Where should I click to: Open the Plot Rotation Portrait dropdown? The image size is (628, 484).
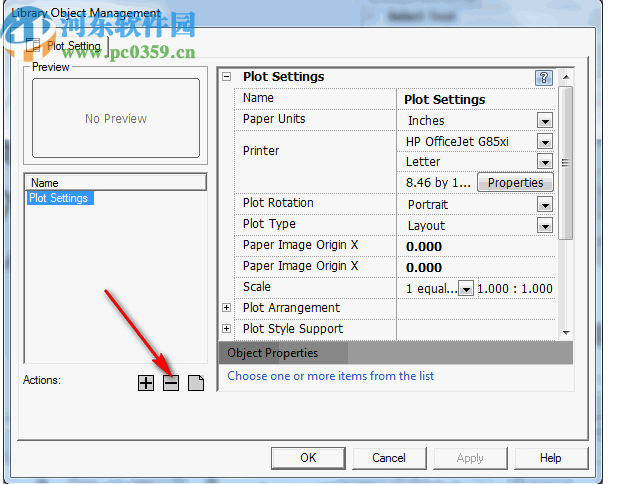click(x=545, y=205)
